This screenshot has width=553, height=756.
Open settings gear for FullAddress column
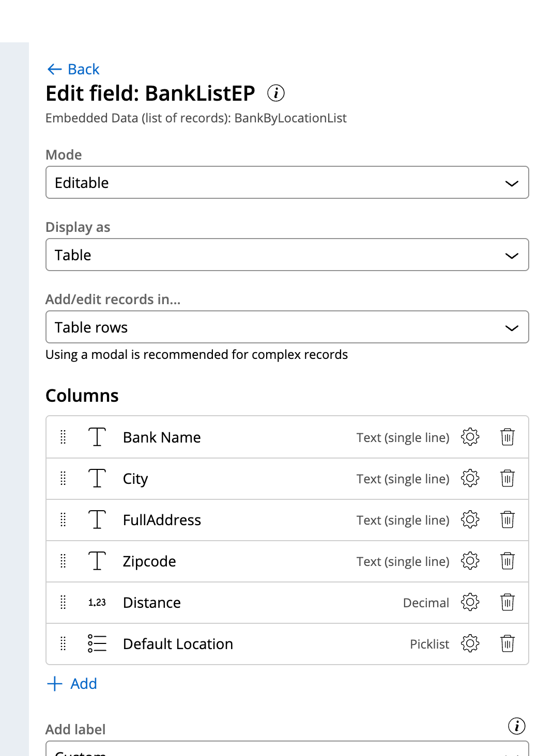click(470, 519)
